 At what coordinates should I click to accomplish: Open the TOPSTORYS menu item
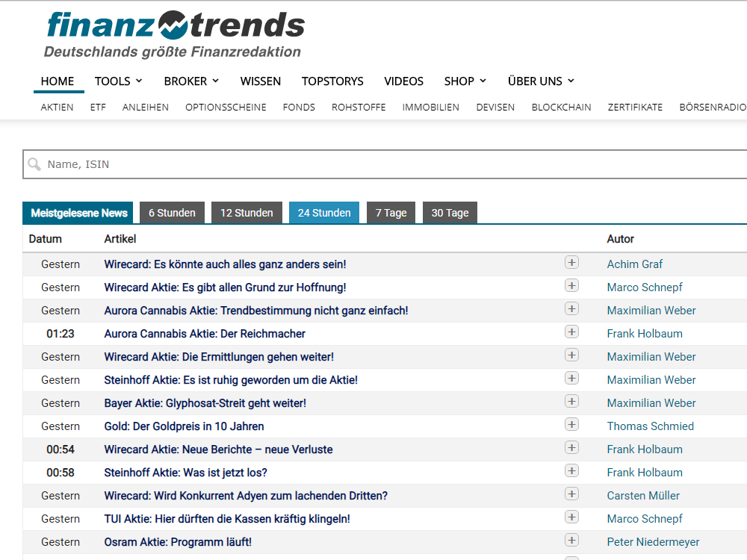click(x=332, y=81)
